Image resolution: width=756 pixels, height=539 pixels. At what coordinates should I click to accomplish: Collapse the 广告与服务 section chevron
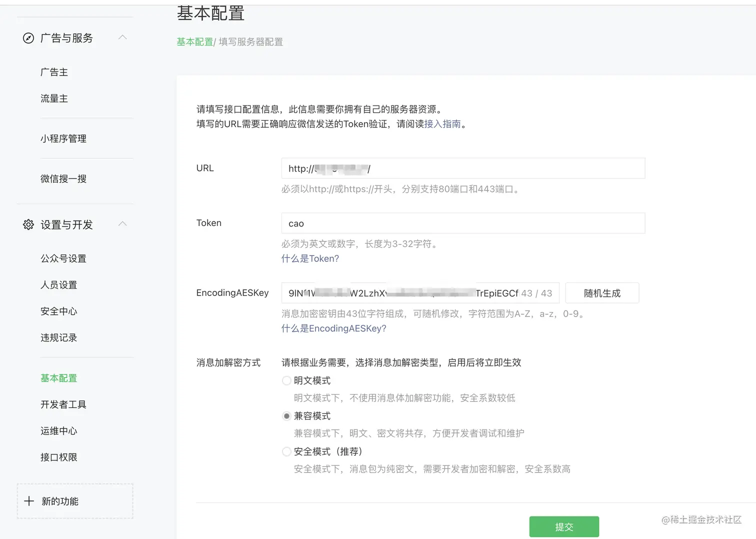pyautogui.click(x=122, y=37)
